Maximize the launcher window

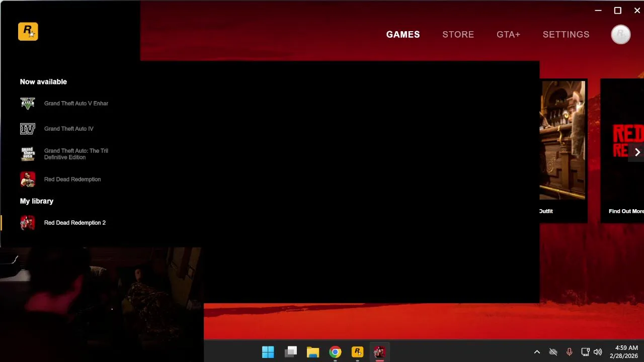coord(618,11)
